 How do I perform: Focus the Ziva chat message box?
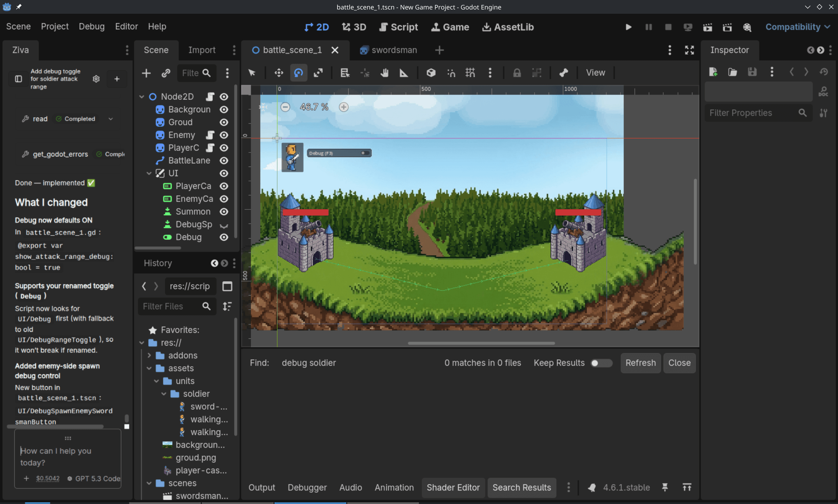[x=68, y=457]
